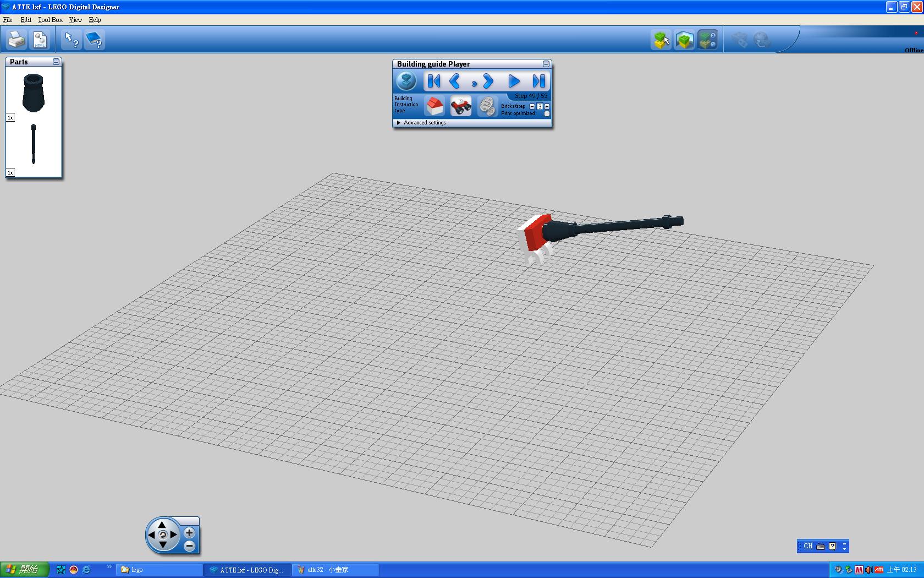Open the Tool Box menu

[50, 20]
